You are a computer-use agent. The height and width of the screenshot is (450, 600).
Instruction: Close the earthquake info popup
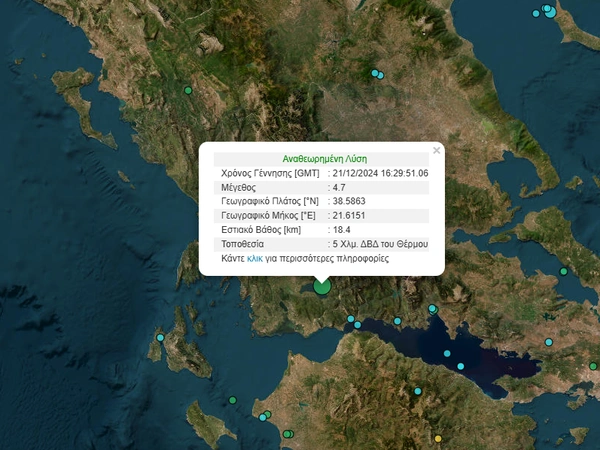tap(436, 151)
